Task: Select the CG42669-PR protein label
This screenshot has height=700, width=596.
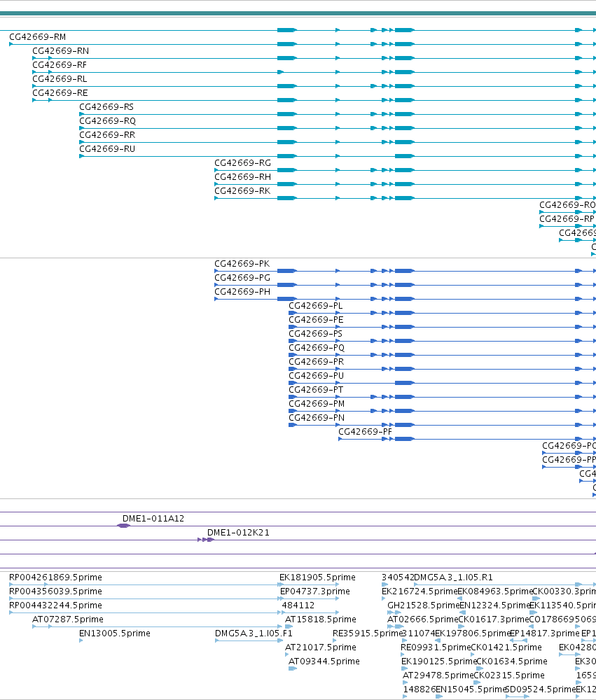Action: click(x=316, y=362)
